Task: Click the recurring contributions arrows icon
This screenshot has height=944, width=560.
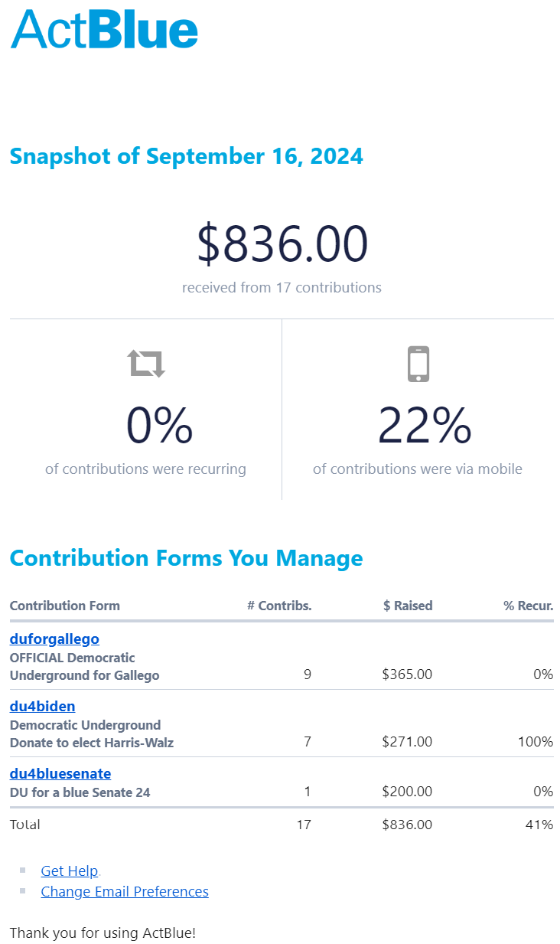Action: [x=146, y=364]
